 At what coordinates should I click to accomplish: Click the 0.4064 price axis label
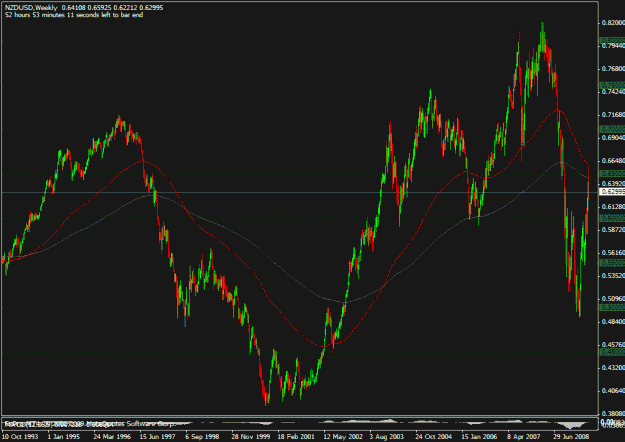613,391
